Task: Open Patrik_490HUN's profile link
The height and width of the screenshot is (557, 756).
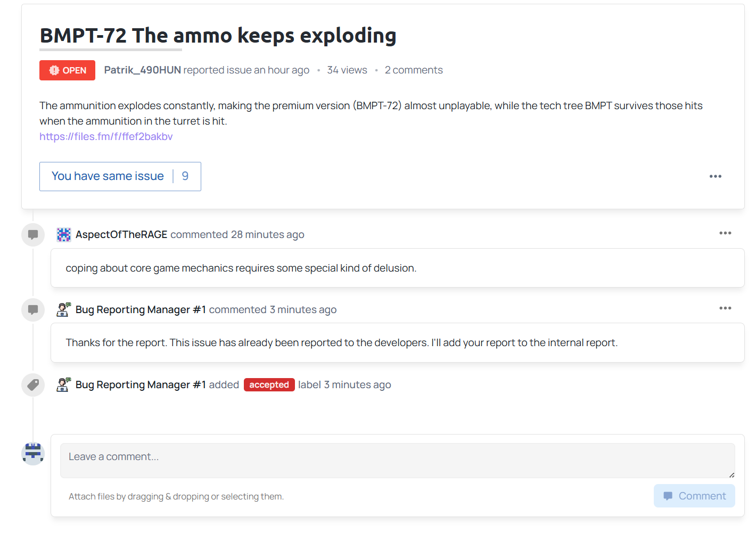Action: 142,70
